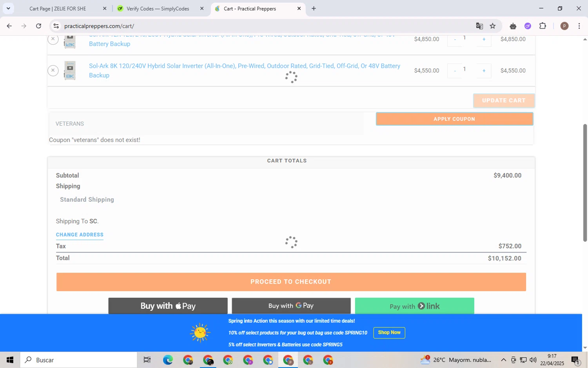588x368 pixels.
Task: Select the Standard Shipping text
Action: (87, 199)
